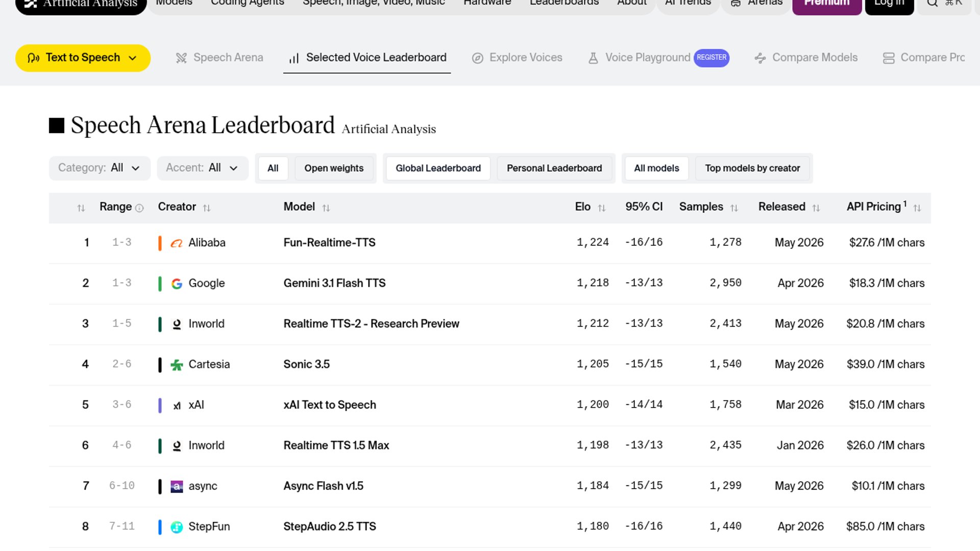The image size is (980, 551).
Task: Click the REGISTER badge
Action: [x=712, y=58]
